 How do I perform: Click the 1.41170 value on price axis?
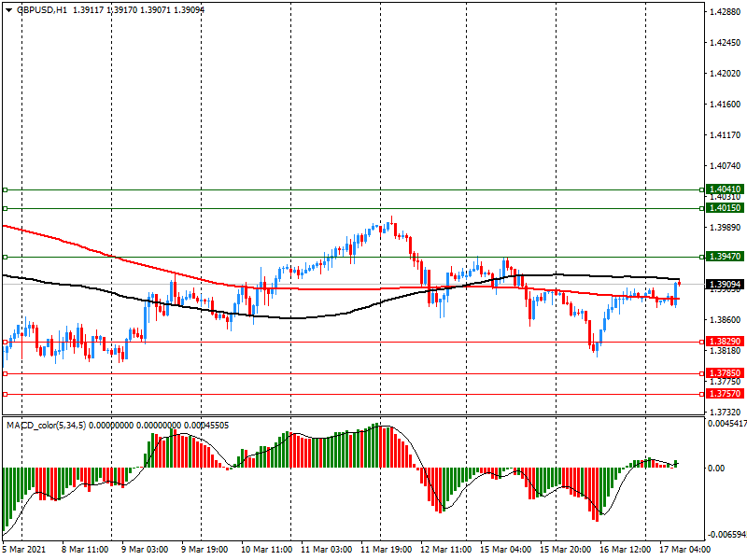pos(726,135)
